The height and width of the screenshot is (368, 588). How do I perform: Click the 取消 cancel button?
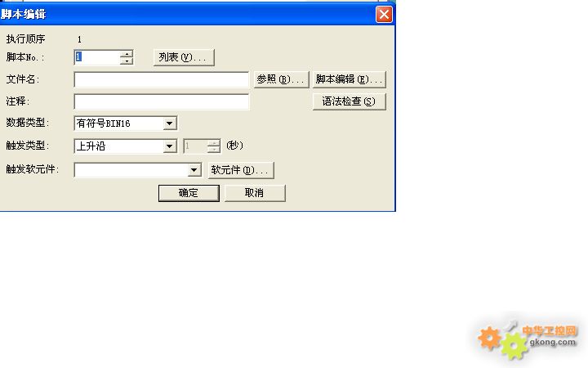[255, 193]
